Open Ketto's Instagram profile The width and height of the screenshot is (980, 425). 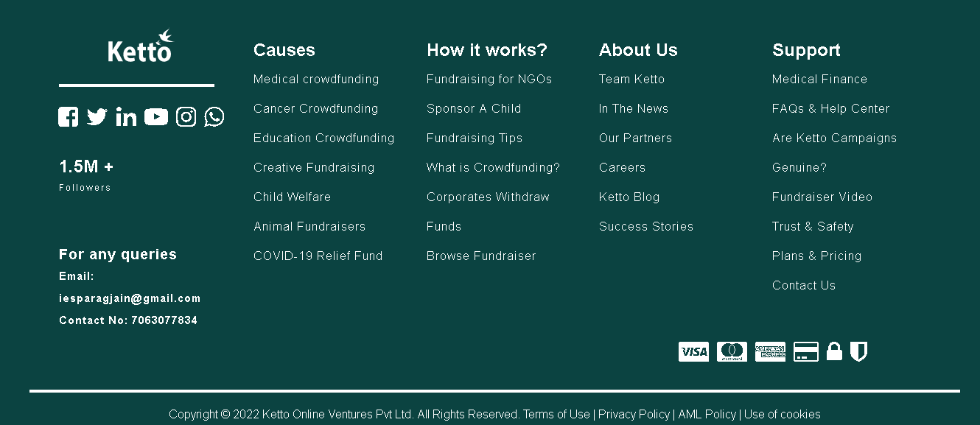[186, 116]
